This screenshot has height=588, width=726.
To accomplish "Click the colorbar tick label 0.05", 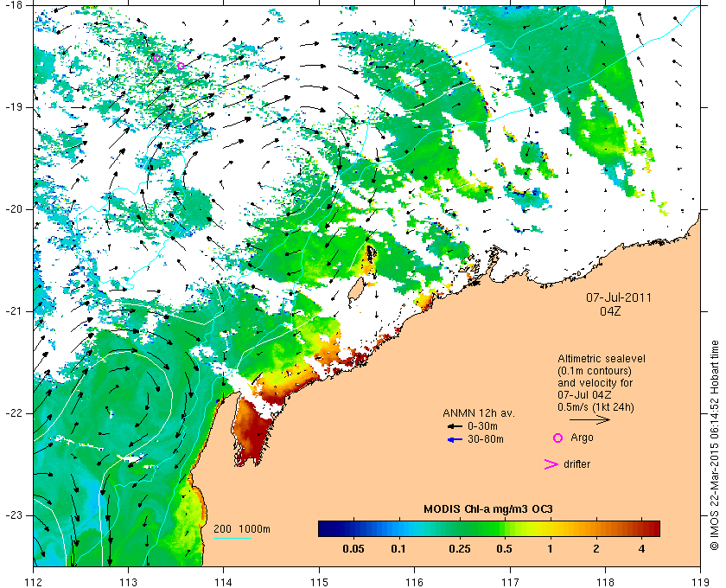I will click(353, 549).
